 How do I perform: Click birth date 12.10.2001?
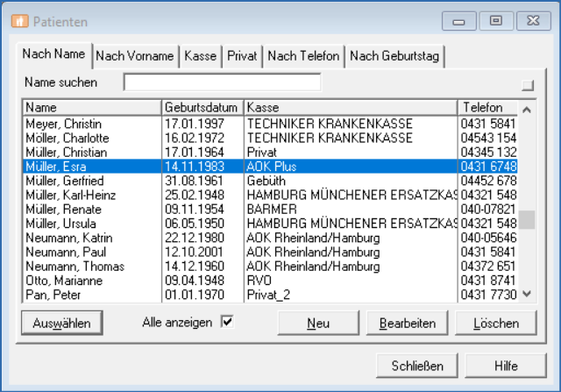[195, 252]
